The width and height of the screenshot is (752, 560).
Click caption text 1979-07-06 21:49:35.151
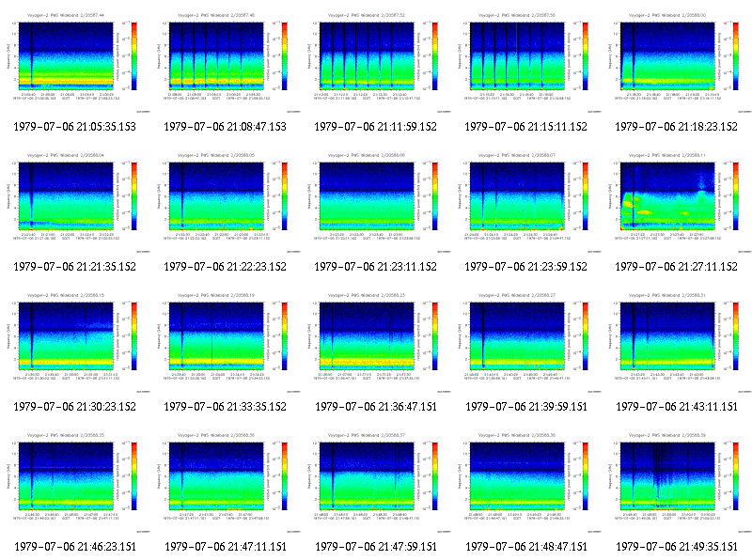[677, 547]
